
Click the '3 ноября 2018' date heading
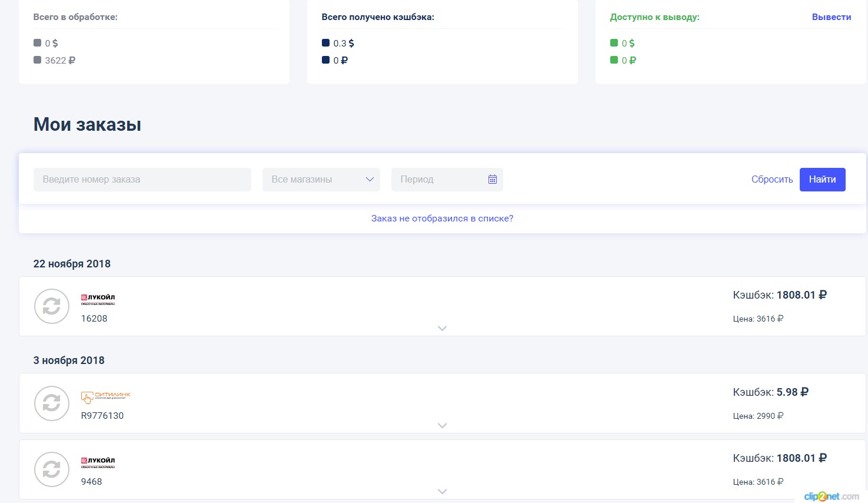[69, 360]
